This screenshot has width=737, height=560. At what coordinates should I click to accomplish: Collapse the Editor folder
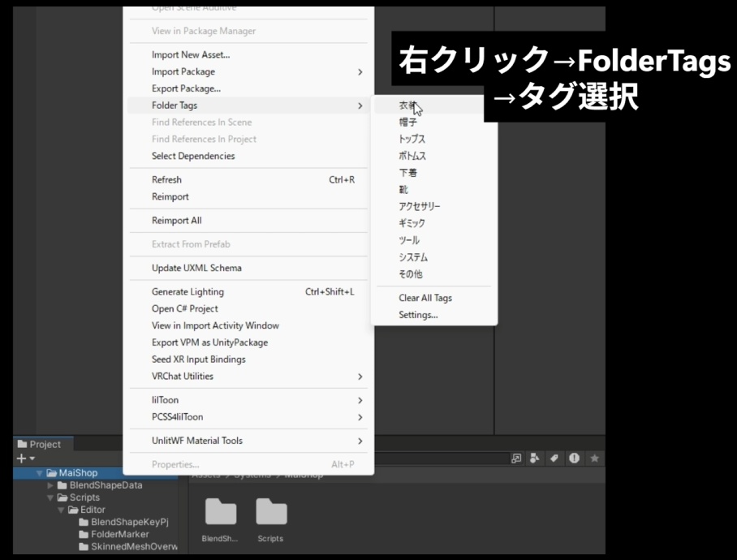[60, 509]
